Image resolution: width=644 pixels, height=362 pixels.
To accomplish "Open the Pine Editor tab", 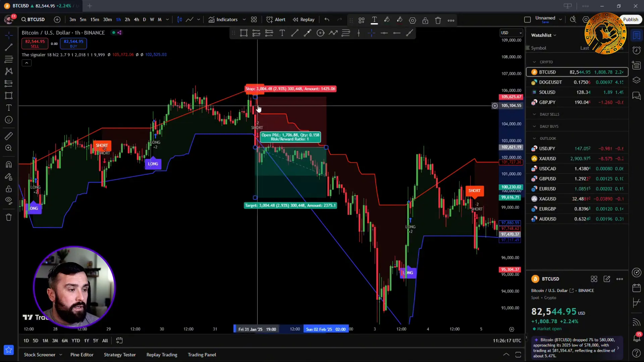I will [x=82, y=355].
